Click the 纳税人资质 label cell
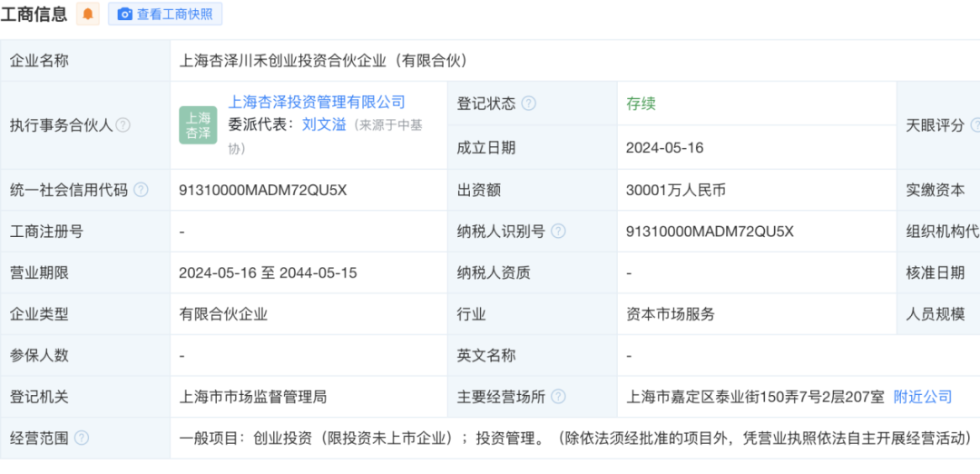This screenshot has height=474, width=980. click(x=533, y=273)
